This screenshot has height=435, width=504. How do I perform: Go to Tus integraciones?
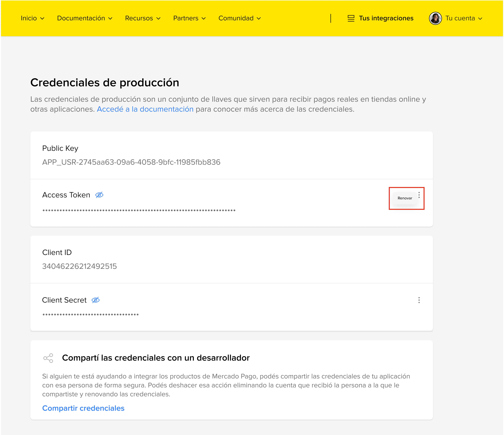tap(386, 18)
